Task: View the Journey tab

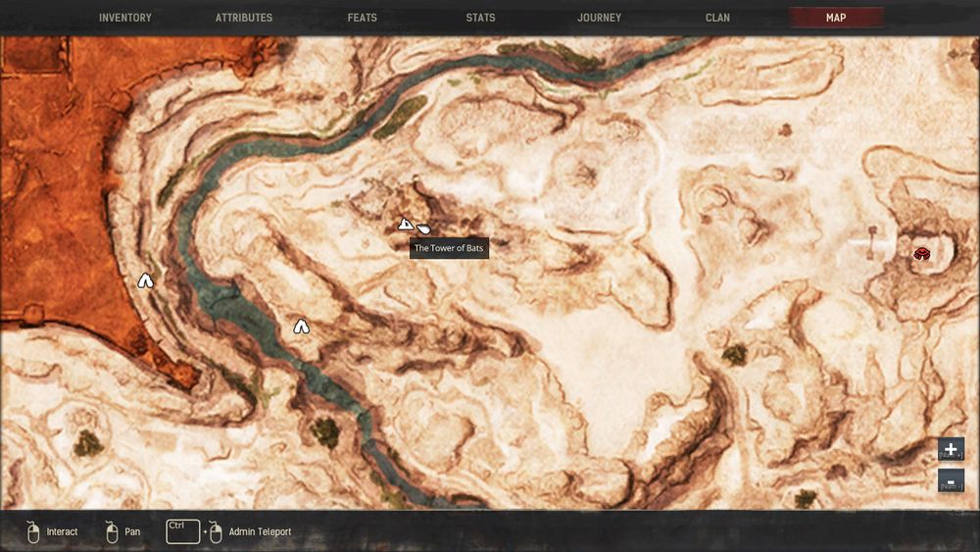Action: click(x=599, y=18)
